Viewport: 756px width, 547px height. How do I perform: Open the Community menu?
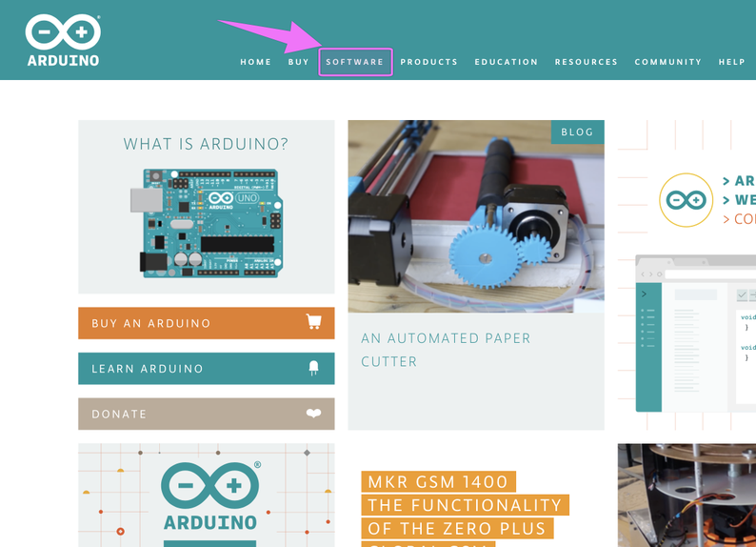coord(667,62)
